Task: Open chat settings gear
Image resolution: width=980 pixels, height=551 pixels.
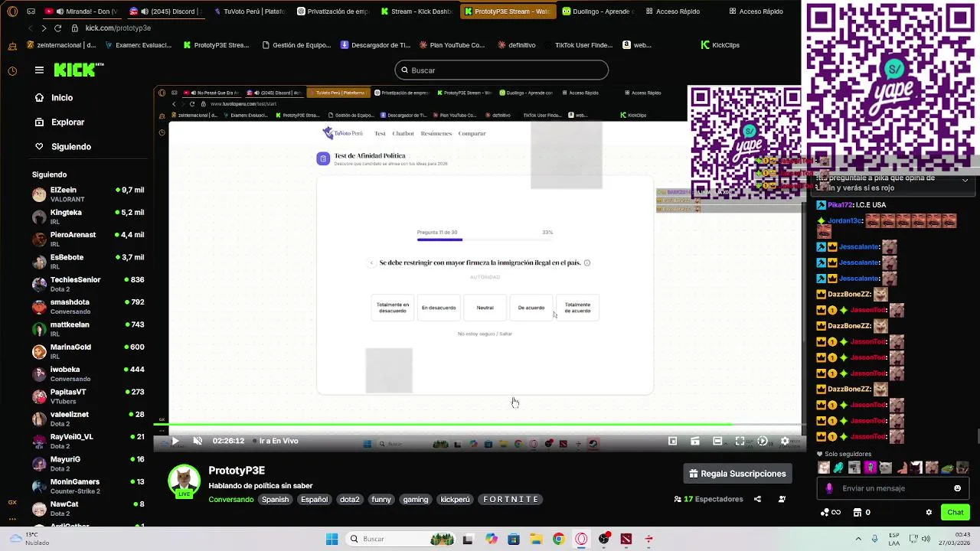Action: coord(929,512)
